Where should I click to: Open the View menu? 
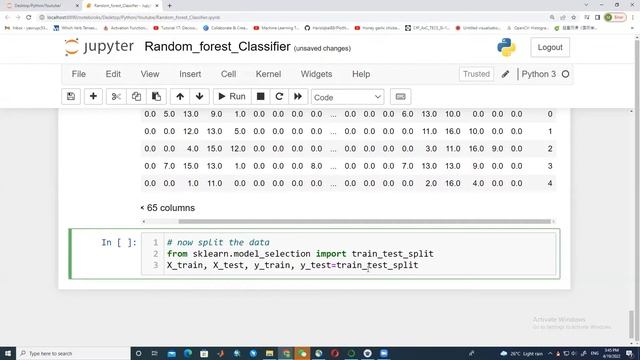coord(150,74)
